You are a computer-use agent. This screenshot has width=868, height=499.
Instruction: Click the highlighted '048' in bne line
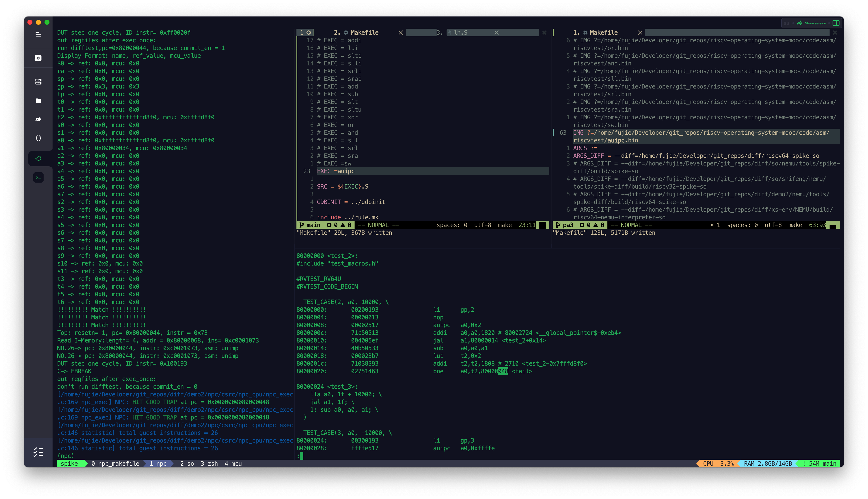[503, 371]
